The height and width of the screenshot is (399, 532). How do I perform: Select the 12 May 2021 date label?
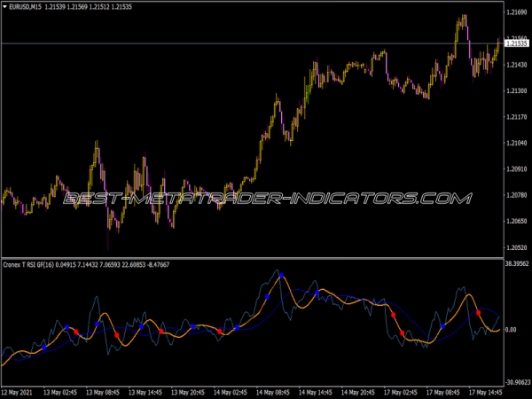point(20,391)
